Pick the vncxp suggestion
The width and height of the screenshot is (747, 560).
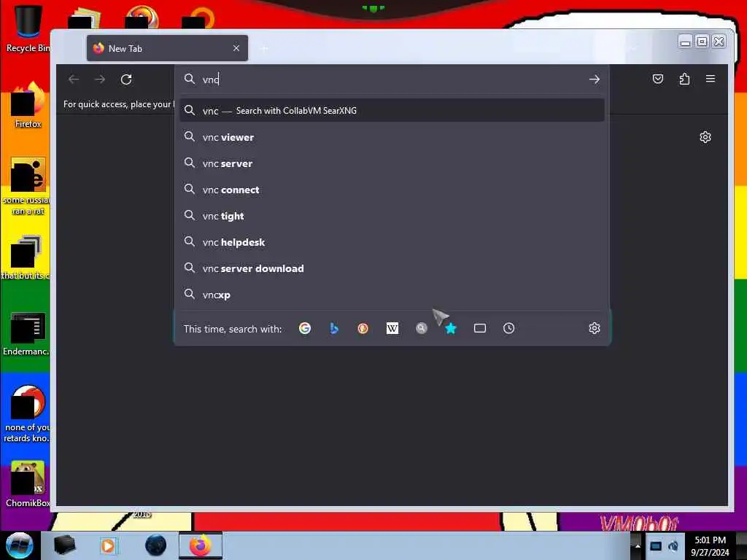392,295
